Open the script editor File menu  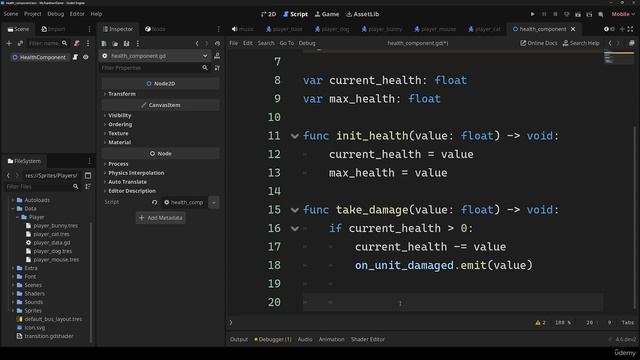233,43
